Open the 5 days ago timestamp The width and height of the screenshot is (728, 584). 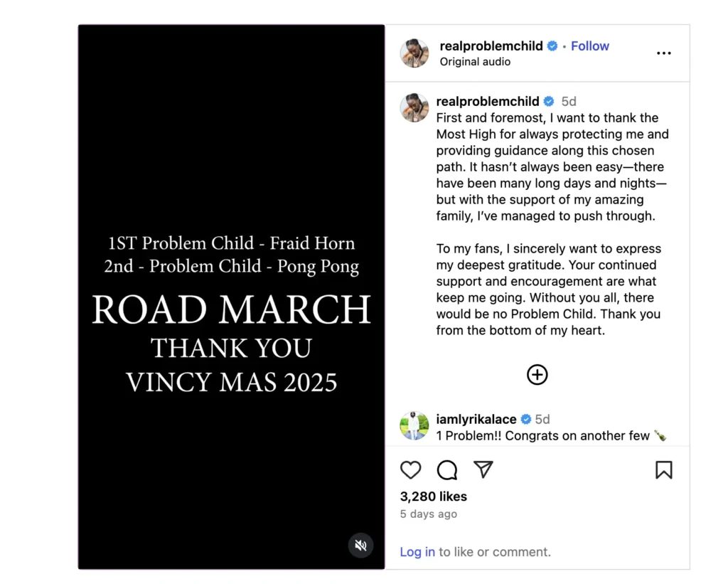(428, 514)
